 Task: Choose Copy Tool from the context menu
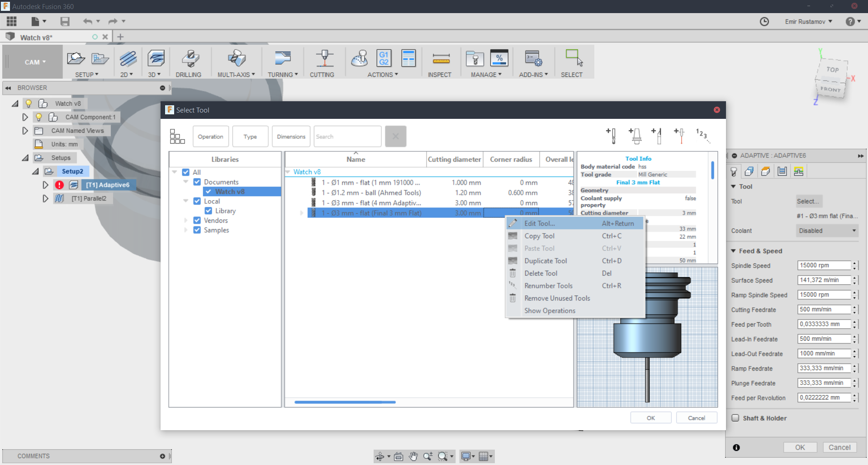tap(575, 236)
